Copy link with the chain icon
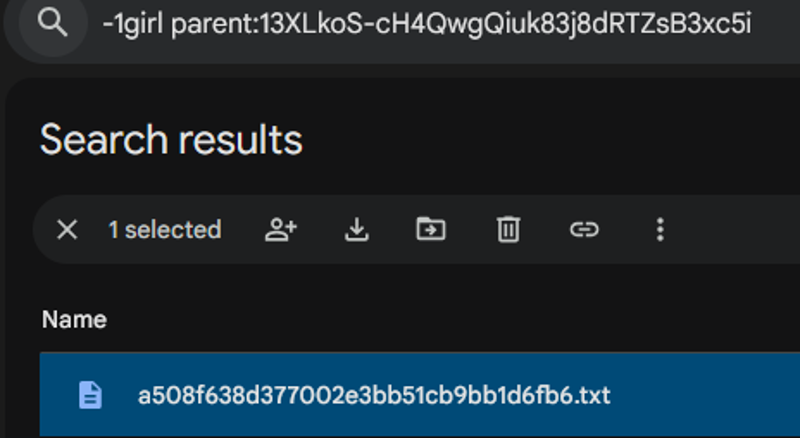The width and height of the screenshot is (800, 438). pyautogui.click(x=584, y=229)
